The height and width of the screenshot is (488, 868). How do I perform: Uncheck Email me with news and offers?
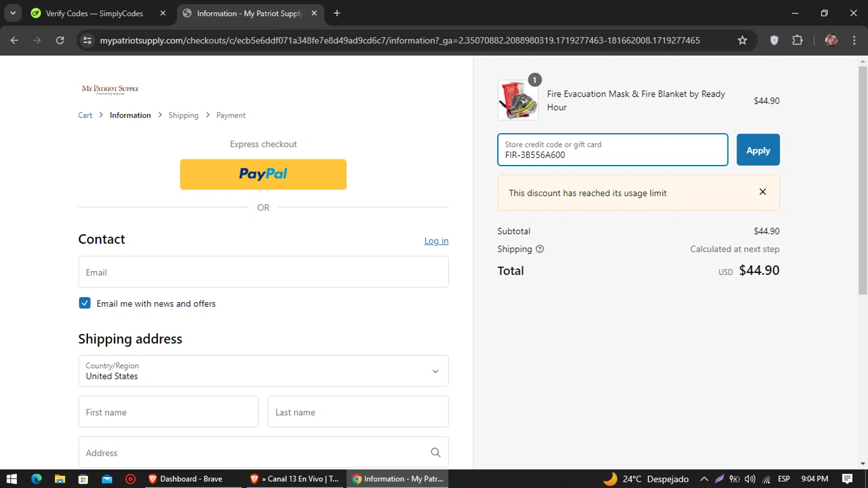coord(84,303)
